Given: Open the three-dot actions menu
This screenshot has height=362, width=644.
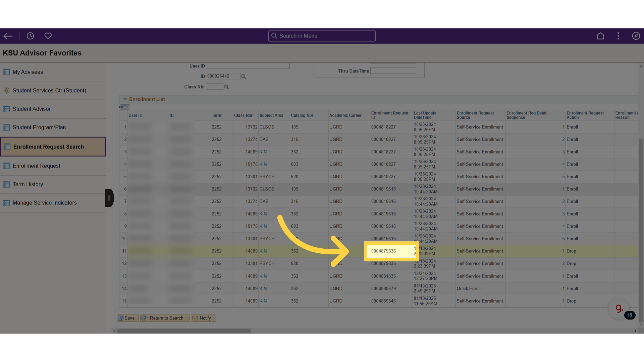Looking at the screenshot, I should 618,36.
